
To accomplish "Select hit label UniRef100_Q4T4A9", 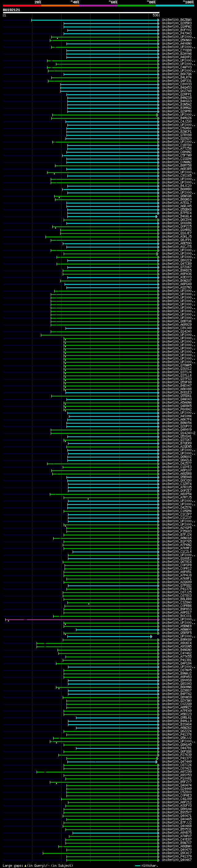I will [x=177, y=761].
